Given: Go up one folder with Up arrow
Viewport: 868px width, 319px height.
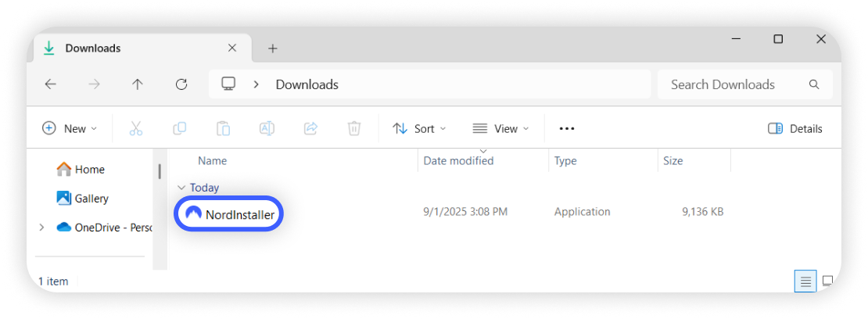Looking at the screenshot, I should pyautogui.click(x=138, y=84).
